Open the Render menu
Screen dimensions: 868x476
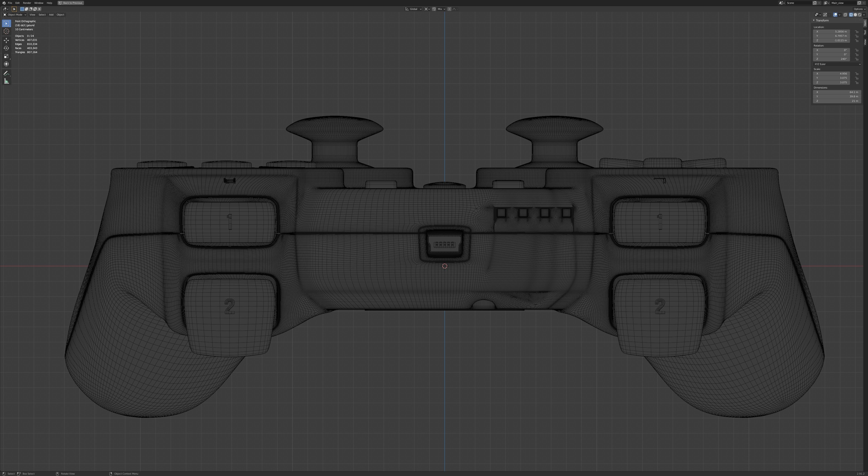[x=27, y=3]
